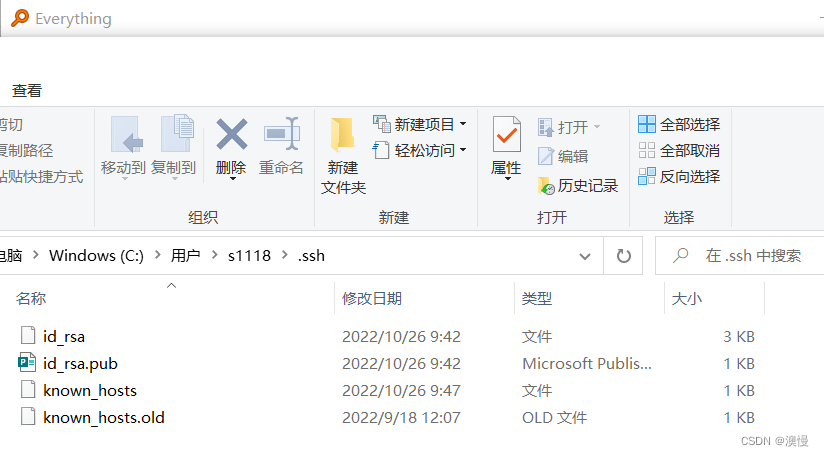
Task: Click the 2022/9/18 12:07 date cell
Action: coord(401,418)
